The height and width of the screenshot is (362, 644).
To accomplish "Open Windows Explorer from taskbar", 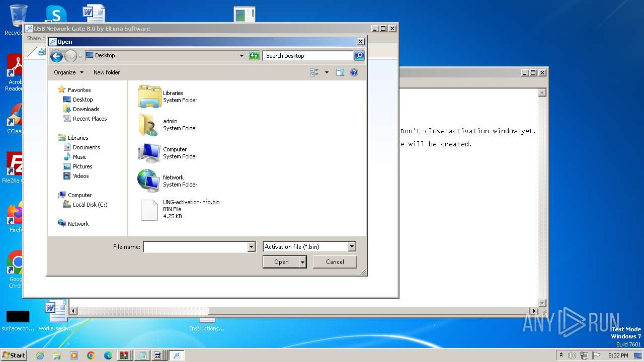I will click(57, 355).
